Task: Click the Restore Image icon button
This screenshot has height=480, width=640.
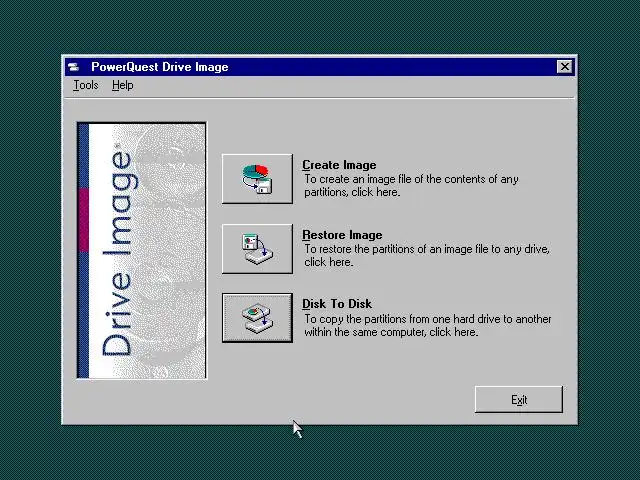Action: (x=257, y=249)
